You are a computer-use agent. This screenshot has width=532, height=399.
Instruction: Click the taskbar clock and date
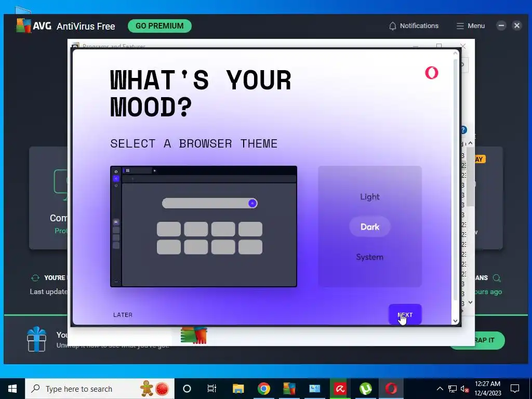pos(487,389)
